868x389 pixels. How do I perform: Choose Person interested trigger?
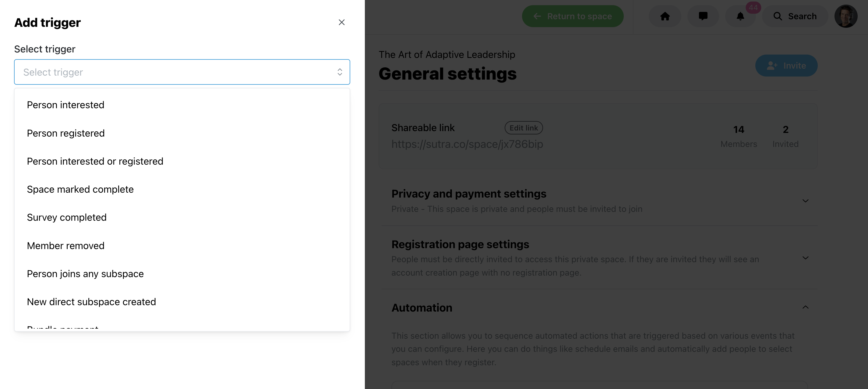[x=182, y=105]
